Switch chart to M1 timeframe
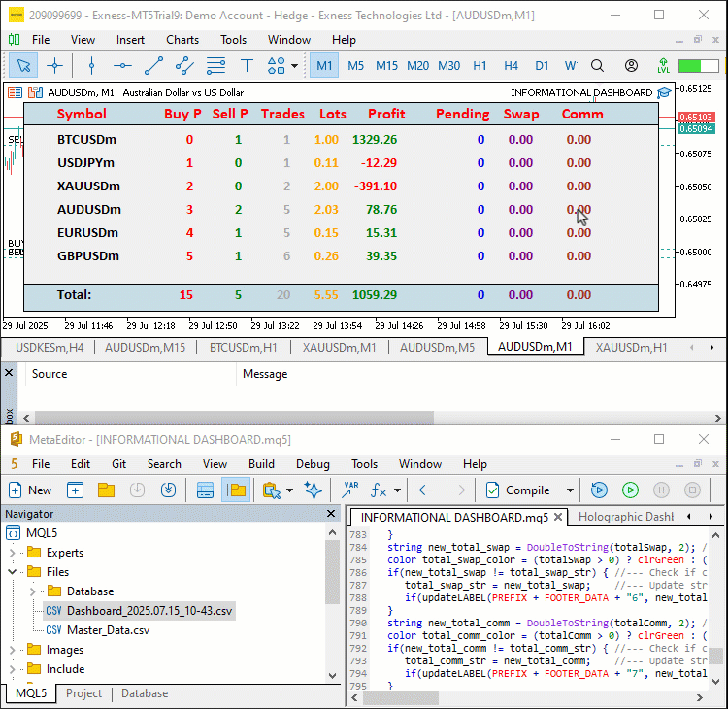 pos(324,65)
